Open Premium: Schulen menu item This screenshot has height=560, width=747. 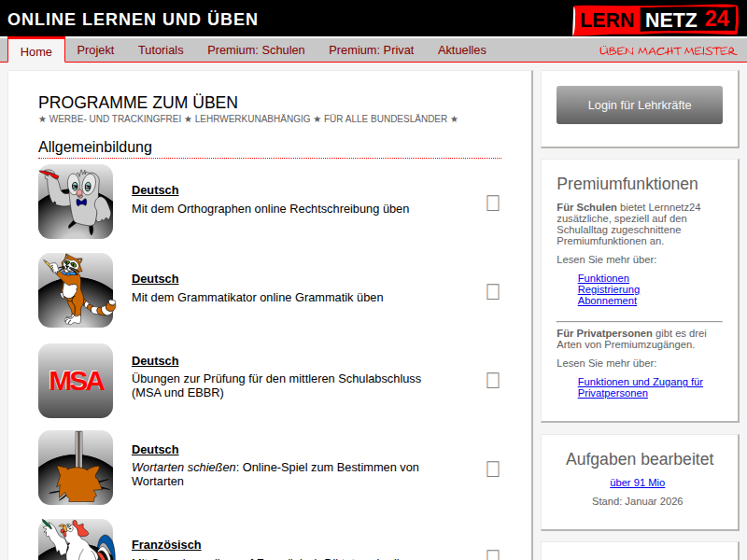point(256,50)
